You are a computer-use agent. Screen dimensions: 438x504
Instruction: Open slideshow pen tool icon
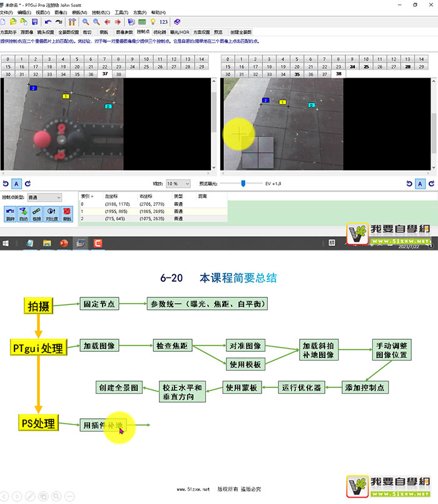(x=30, y=496)
